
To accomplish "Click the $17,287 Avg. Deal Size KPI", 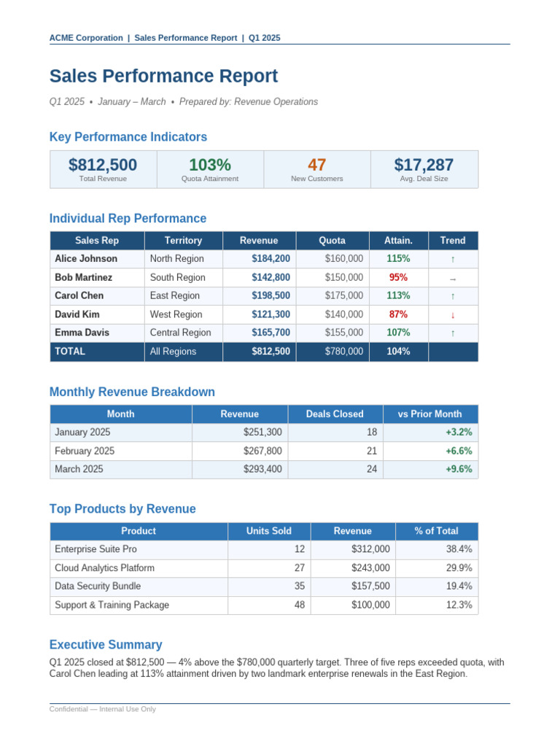I will coord(424,165).
